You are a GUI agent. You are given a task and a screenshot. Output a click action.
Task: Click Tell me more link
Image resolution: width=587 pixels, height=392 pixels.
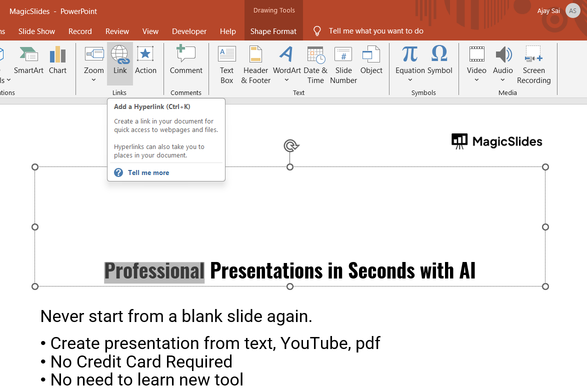click(148, 172)
